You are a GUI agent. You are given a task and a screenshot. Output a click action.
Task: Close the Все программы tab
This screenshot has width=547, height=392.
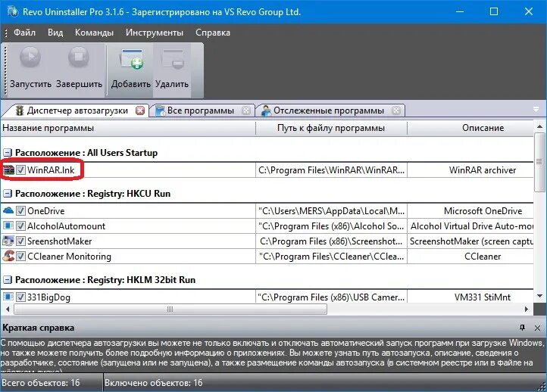(246, 110)
